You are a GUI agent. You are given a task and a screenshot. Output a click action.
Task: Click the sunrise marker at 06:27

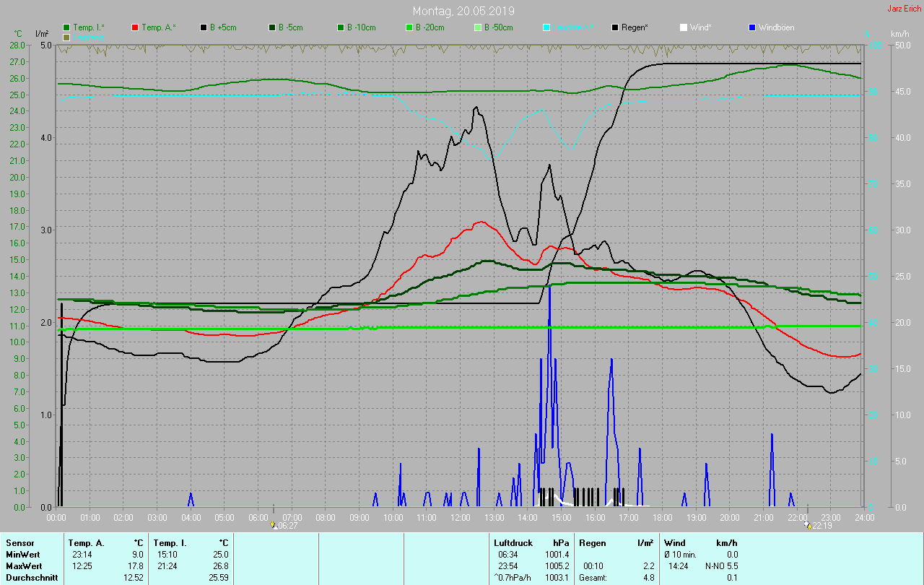tap(274, 526)
